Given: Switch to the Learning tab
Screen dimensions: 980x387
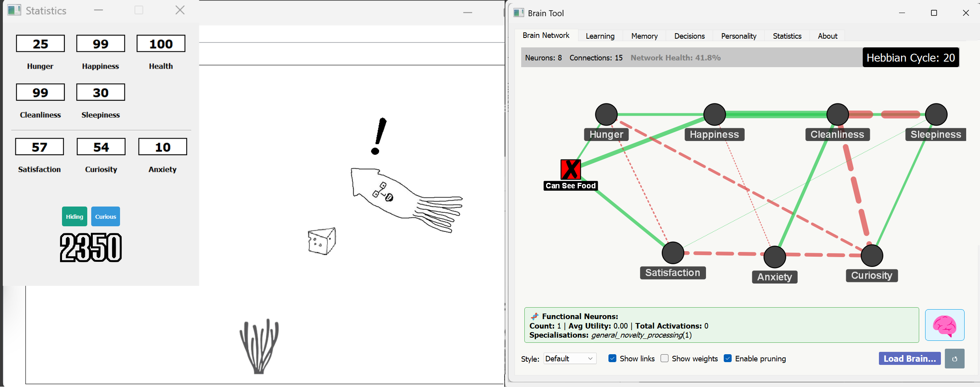Looking at the screenshot, I should click(x=600, y=36).
